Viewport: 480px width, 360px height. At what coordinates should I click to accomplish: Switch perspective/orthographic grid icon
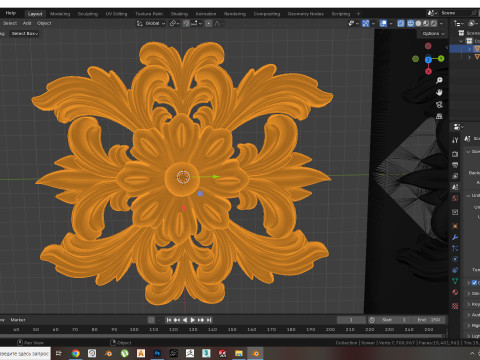439,116
